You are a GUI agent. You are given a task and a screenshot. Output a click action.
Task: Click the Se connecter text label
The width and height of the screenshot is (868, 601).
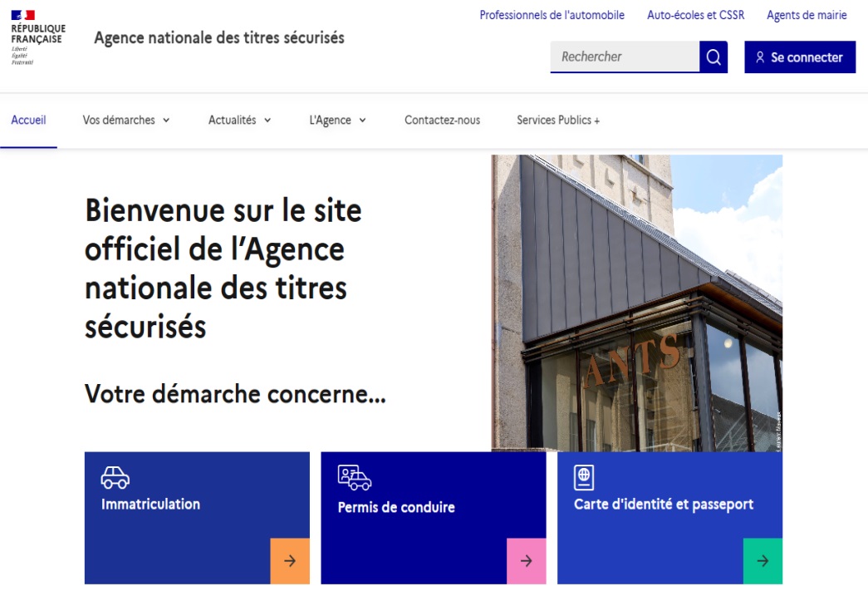[807, 57]
